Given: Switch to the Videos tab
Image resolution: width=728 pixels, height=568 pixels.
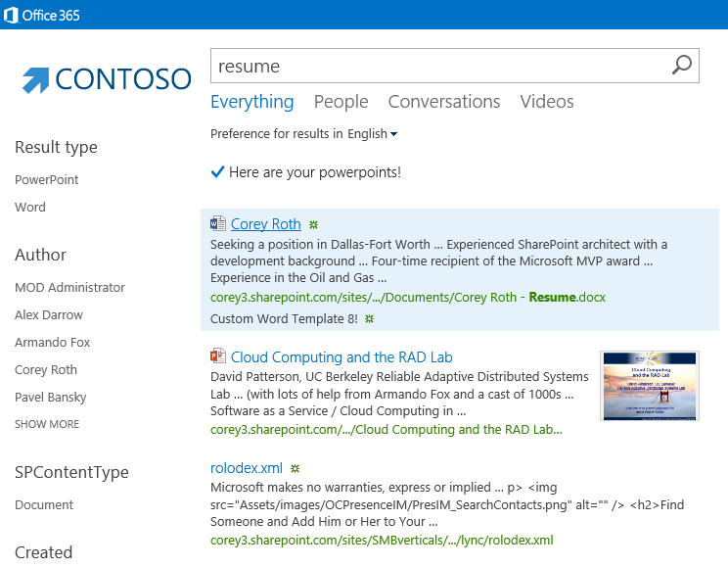Looking at the screenshot, I should (547, 102).
